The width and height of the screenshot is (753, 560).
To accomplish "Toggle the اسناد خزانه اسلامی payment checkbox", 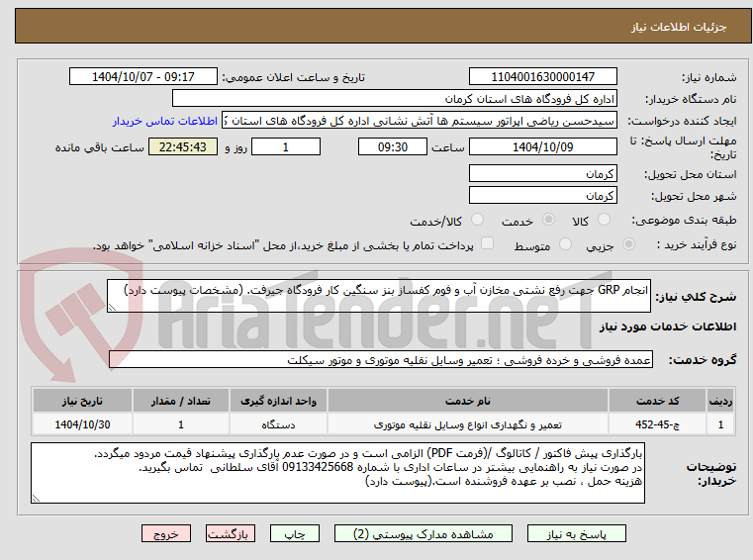I will pos(488,243).
